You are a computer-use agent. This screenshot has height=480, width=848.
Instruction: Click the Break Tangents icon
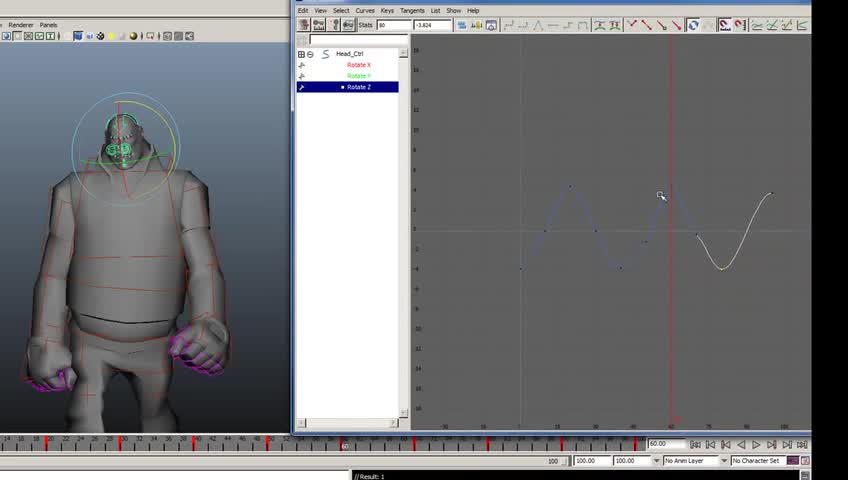(x=632, y=25)
